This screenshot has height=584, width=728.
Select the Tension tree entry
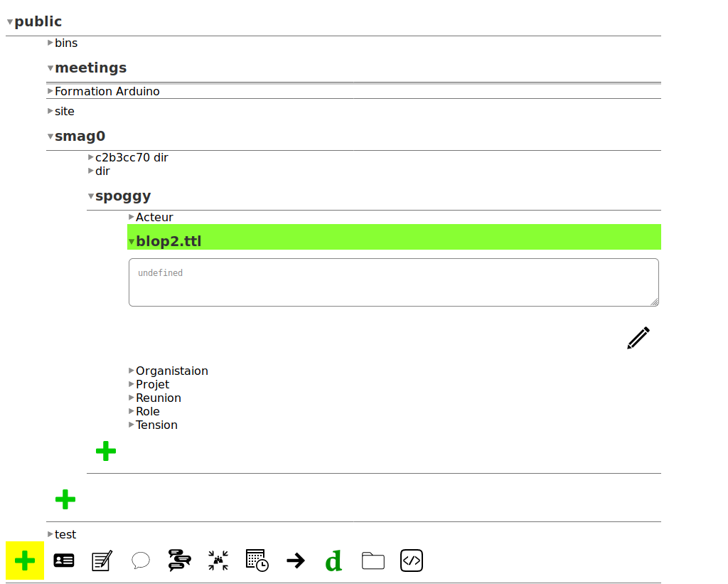156,425
